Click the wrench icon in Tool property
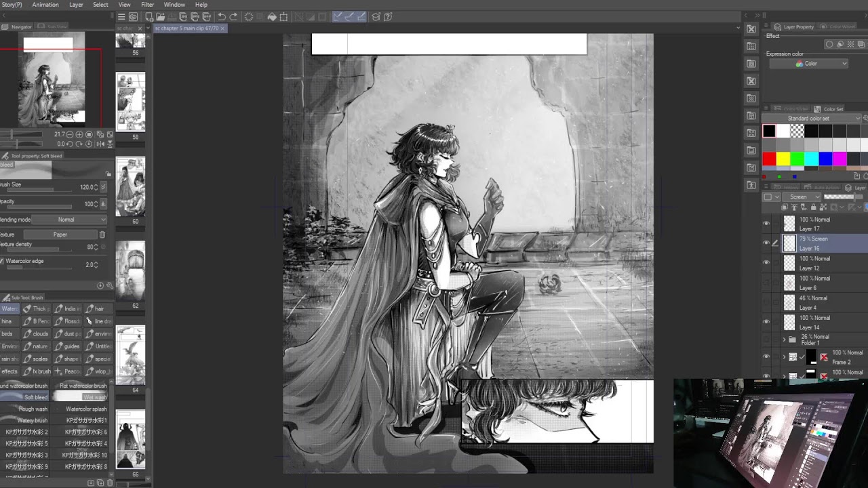The width and height of the screenshot is (868, 488). click(109, 285)
